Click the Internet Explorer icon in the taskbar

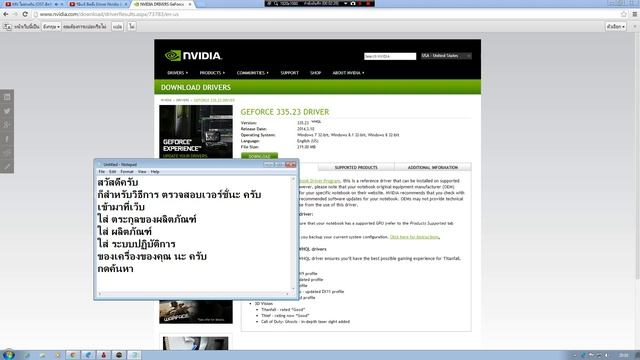[x=88, y=355]
